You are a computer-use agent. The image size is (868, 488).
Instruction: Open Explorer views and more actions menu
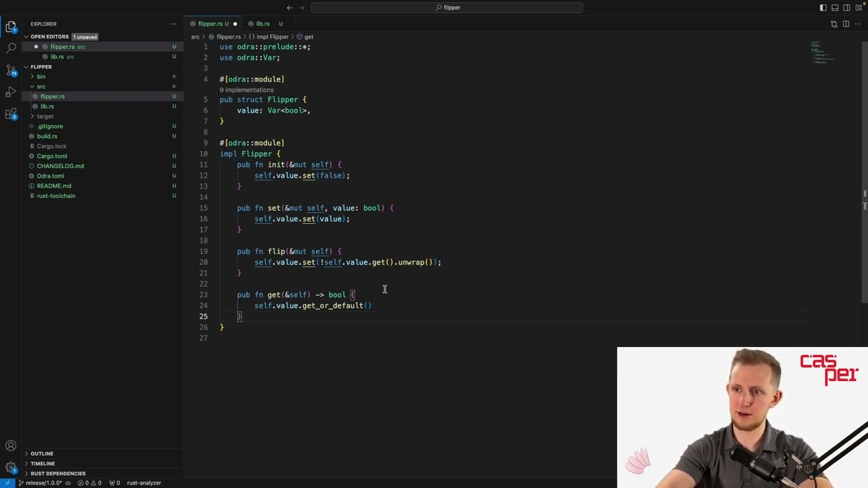coord(173,24)
